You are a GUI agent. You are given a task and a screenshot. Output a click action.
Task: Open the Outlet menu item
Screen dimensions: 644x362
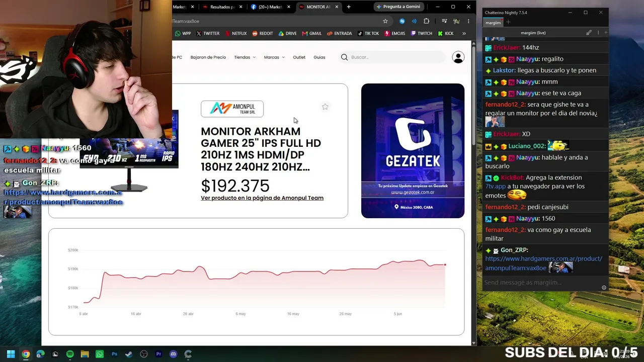[299, 57]
